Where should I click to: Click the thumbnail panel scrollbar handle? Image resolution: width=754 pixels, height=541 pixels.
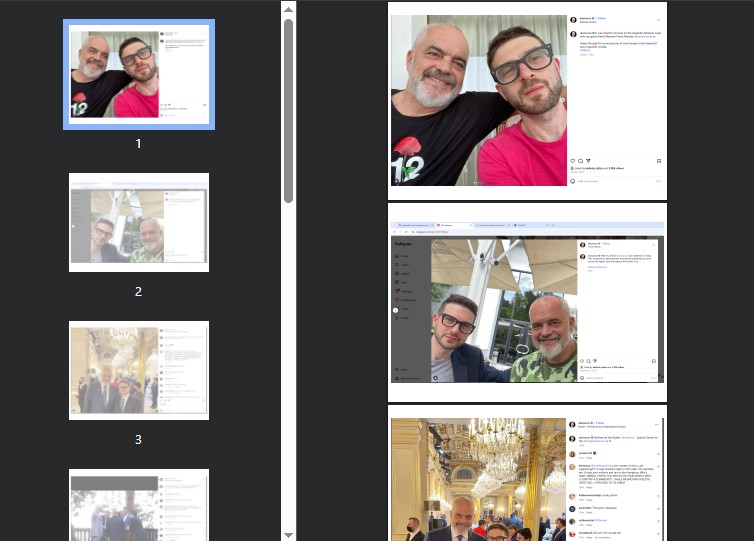(288, 110)
